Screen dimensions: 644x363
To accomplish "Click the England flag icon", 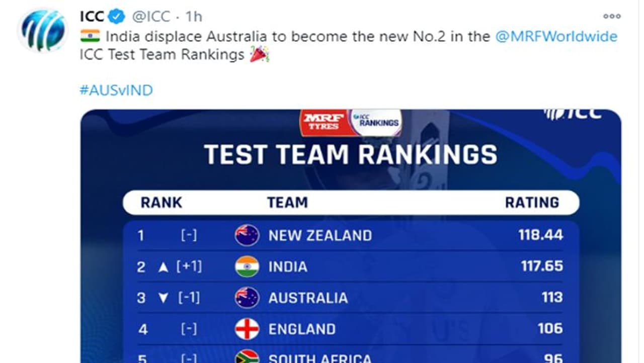I will point(247,329).
